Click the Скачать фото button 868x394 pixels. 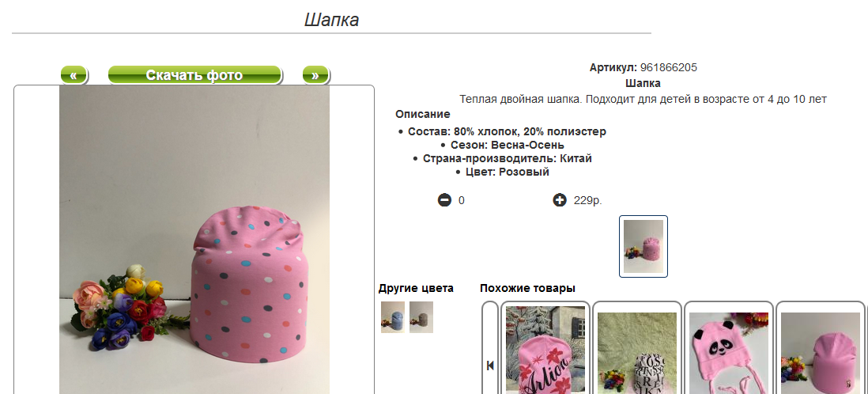click(x=194, y=75)
